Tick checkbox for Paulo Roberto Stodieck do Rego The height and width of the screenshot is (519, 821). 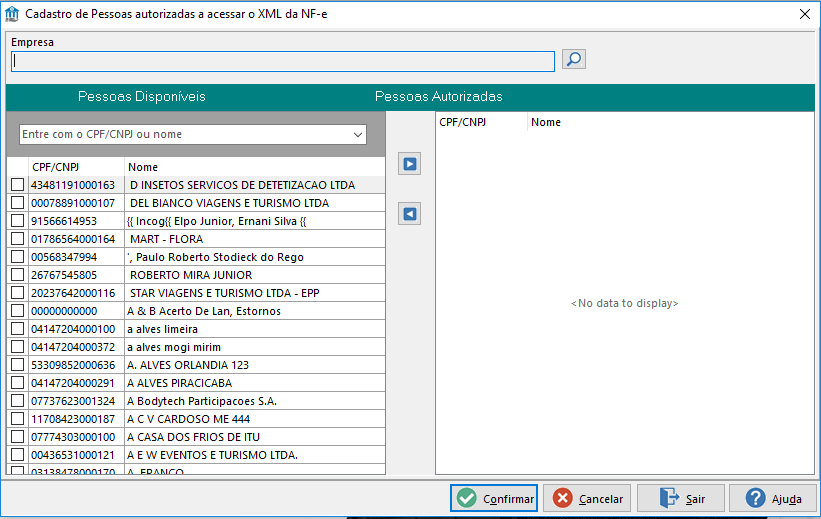point(18,257)
